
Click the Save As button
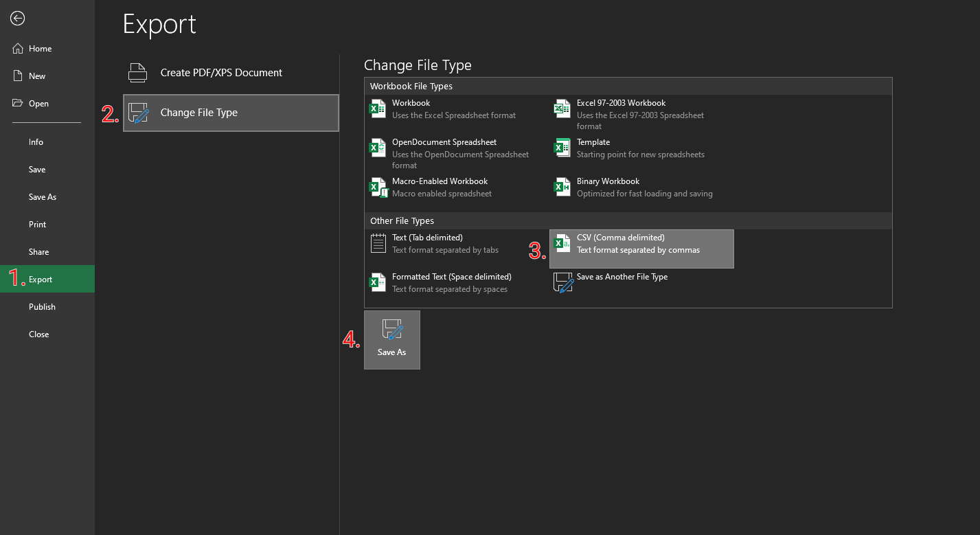coord(392,340)
